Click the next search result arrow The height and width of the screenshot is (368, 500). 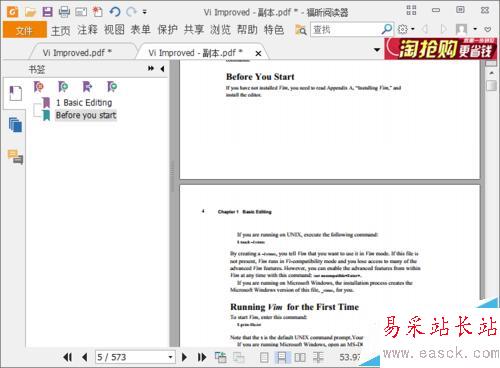pos(443,29)
